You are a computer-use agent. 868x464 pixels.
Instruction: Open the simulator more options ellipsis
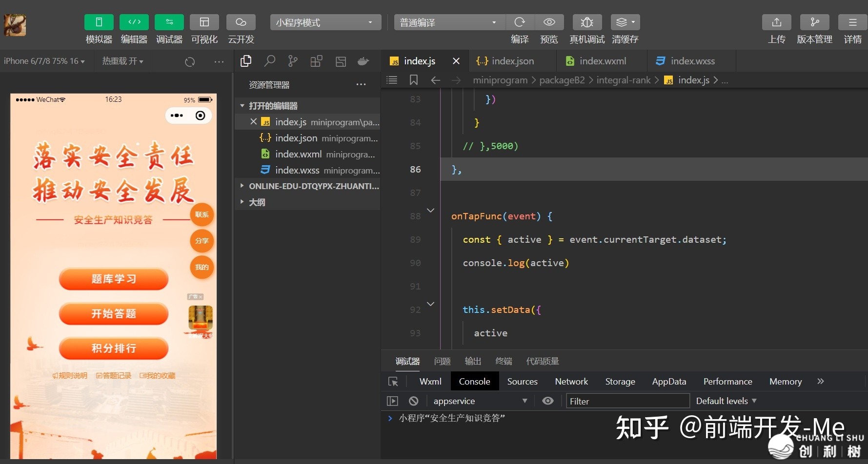coord(219,61)
